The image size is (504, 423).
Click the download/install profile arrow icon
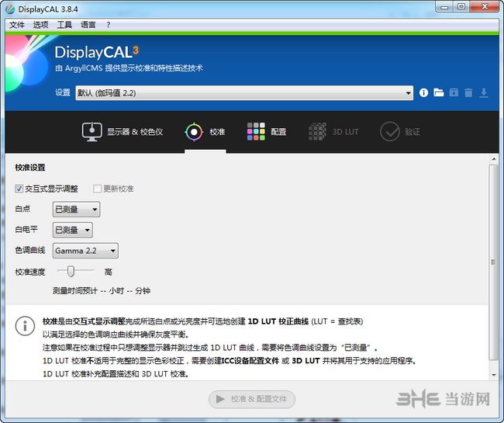click(x=484, y=93)
